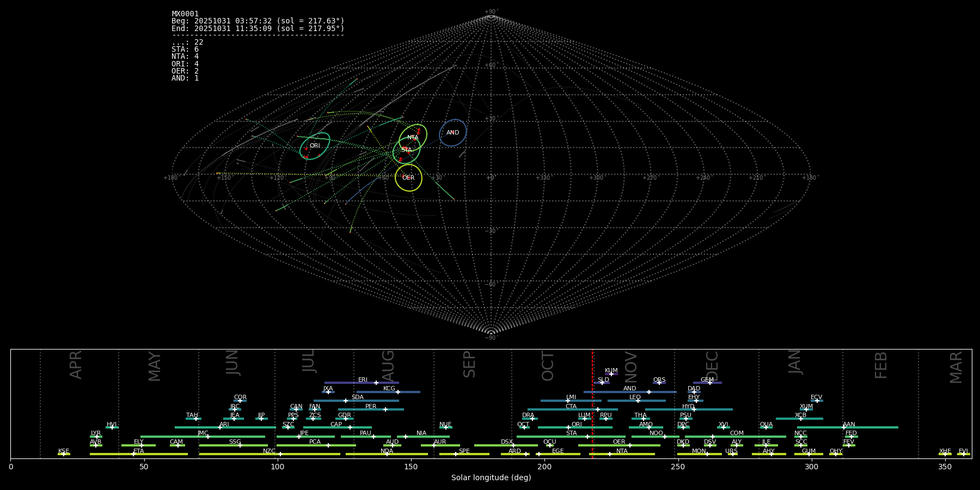Click the PER peak marker in timeline
This screenshot has width=980, height=490.
(x=385, y=409)
